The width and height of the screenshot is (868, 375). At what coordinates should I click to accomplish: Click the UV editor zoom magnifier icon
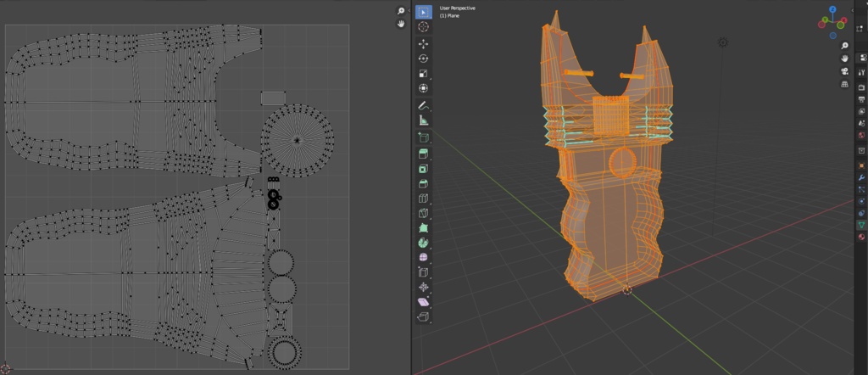pyautogui.click(x=400, y=11)
